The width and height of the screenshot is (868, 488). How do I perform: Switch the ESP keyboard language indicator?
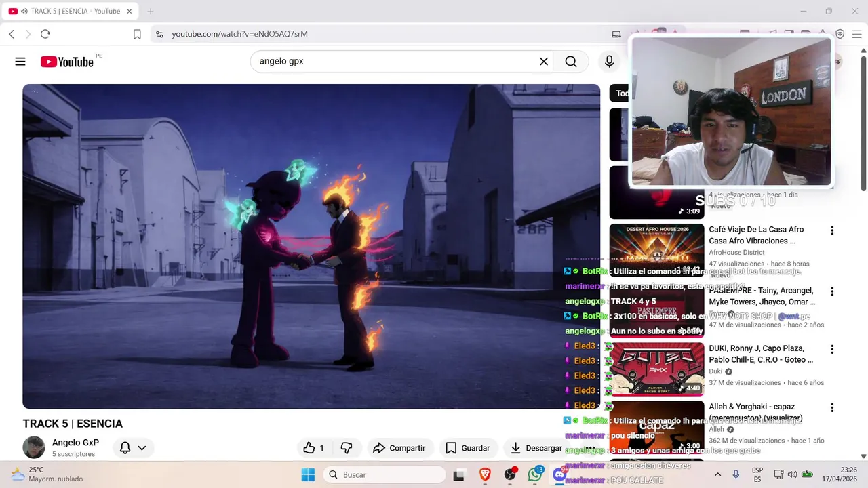pyautogui.click(x=757, y=474)
